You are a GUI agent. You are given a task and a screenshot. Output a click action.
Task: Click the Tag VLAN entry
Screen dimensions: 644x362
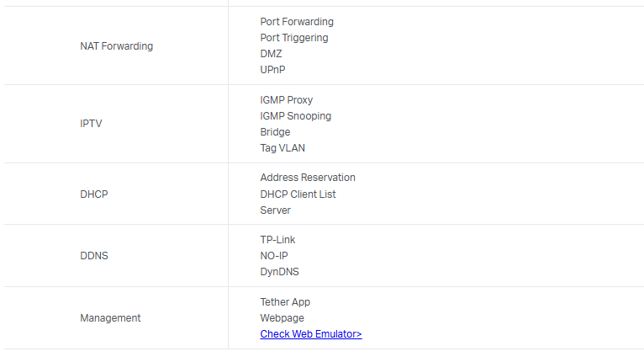(282, 148)
